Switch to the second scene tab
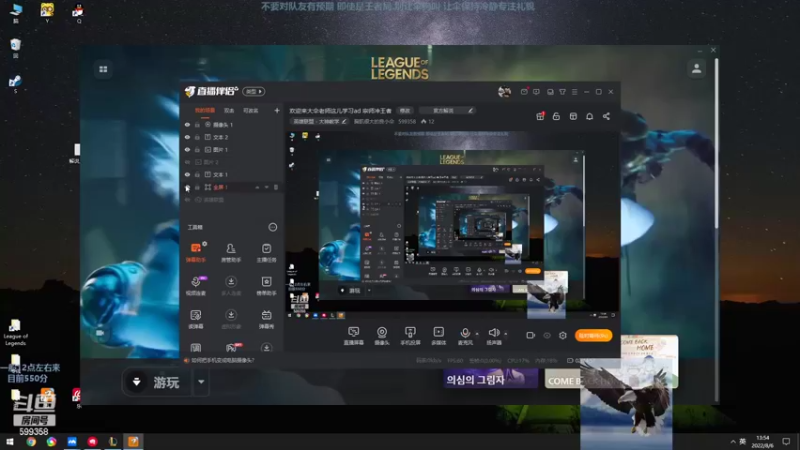The width and height of the screenshot is (800, 450). click(x=229, y=110)
